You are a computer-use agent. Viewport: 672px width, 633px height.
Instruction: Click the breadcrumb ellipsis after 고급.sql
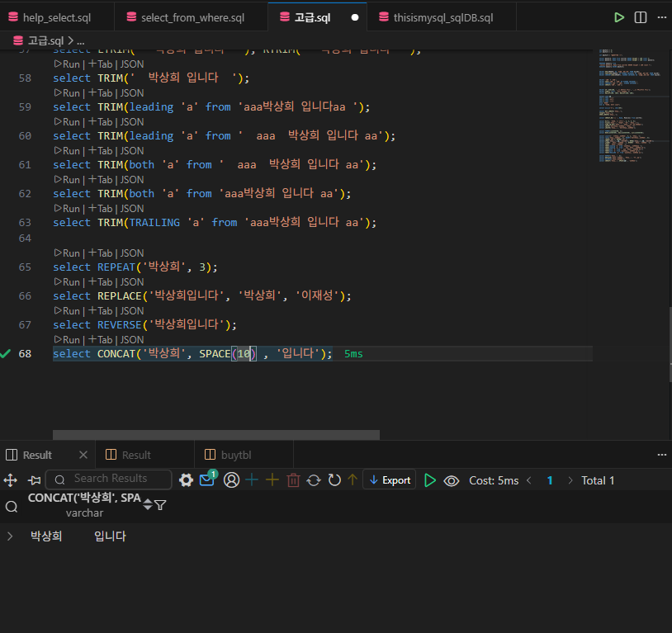click(x=81, y=41)
